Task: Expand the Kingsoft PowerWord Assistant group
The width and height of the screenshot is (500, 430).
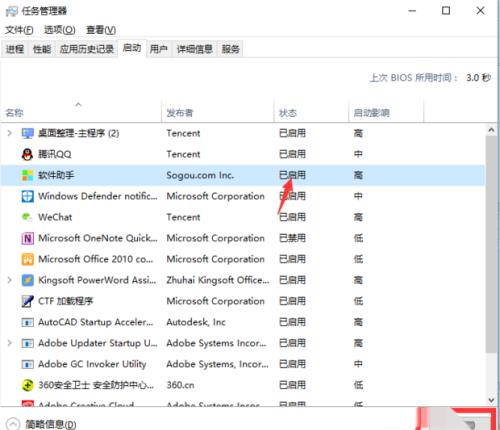Action: pyautogui.click(x=9, y=280)
